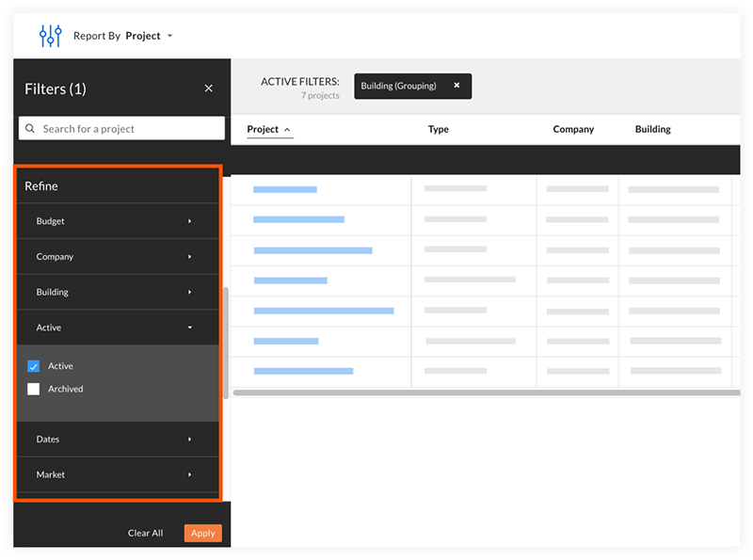Remove the Building (Grouping) filter chip

point(457,85)
